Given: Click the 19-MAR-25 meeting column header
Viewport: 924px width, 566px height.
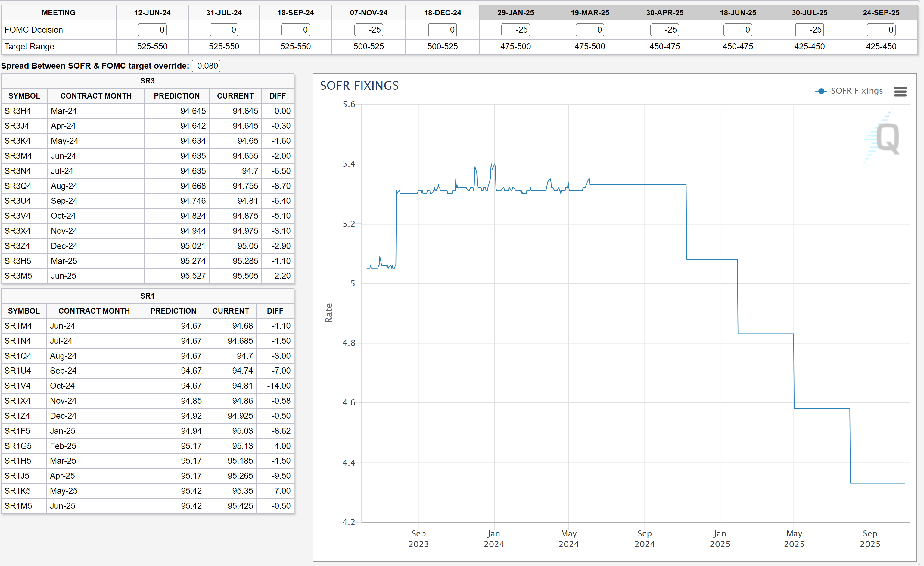Looking at the screenshot, I should (x=590, y=13).
